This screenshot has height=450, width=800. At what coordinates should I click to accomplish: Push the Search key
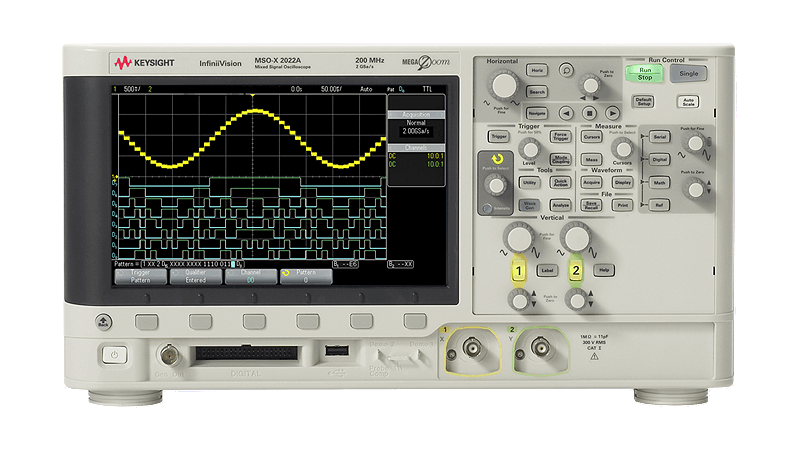click(x=537, y=92)
